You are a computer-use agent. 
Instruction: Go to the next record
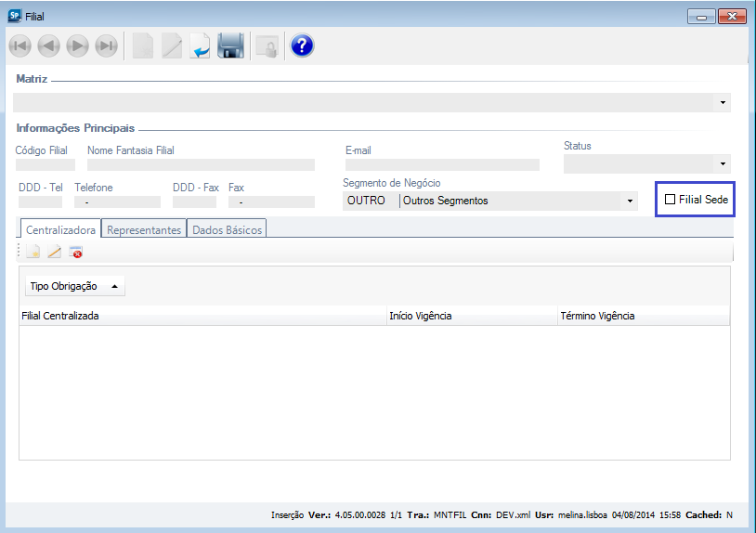[x=78, y=45]
